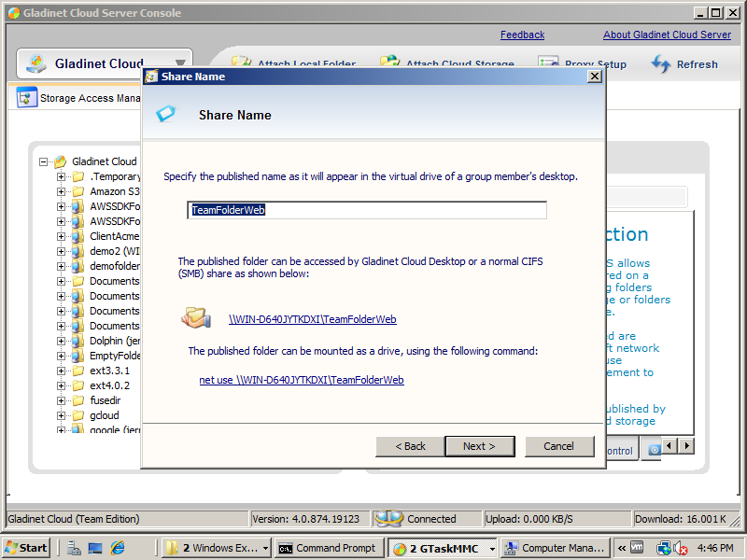Click the Gladinet Cloud root tree icon

pyautogui.click(x=60, y=161)
